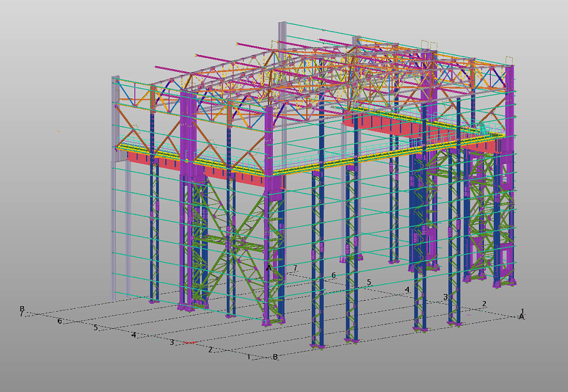
Task: Click grid label 1 next to the bottom B label
Action: (248, 357)
